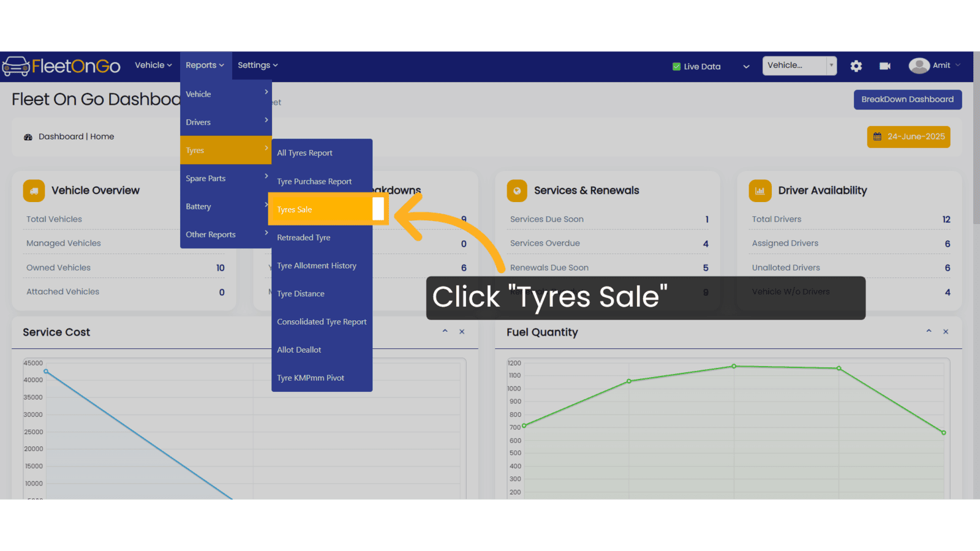
Task: Open Tyre Purchase Report
Action: (322, 181)
